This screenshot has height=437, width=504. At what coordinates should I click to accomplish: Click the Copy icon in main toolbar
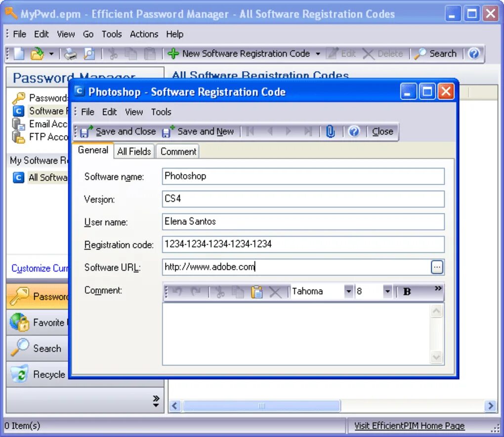click(131, 54)
